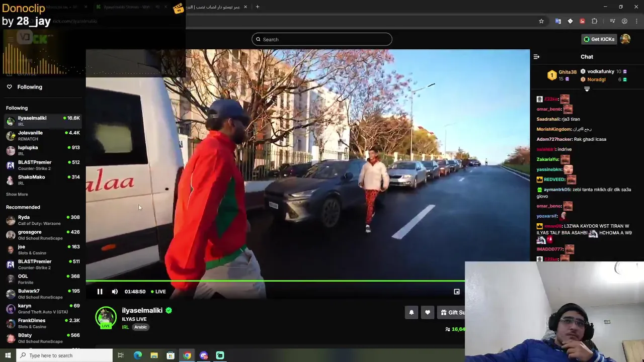Open the Following heart link
Image resolution: width=644 pixels, height=362 pixels.
click(24, 87)
